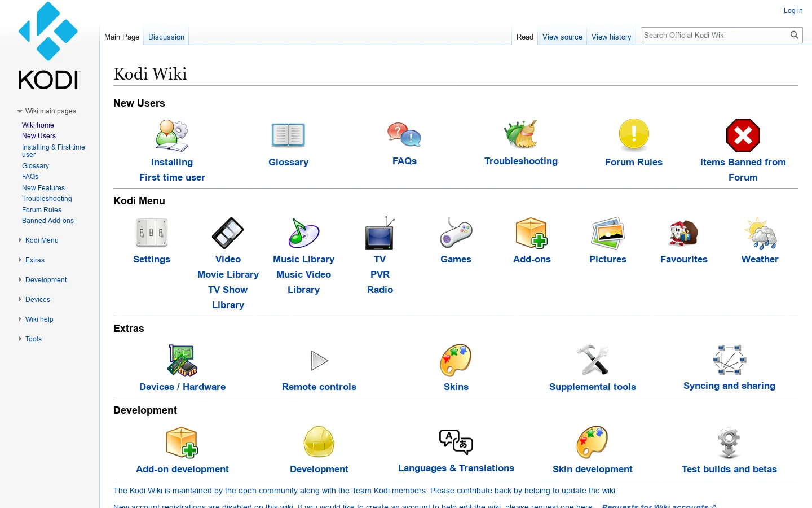Open the Settings switches icon
812x508 pixels.
[x=152, y=233]
